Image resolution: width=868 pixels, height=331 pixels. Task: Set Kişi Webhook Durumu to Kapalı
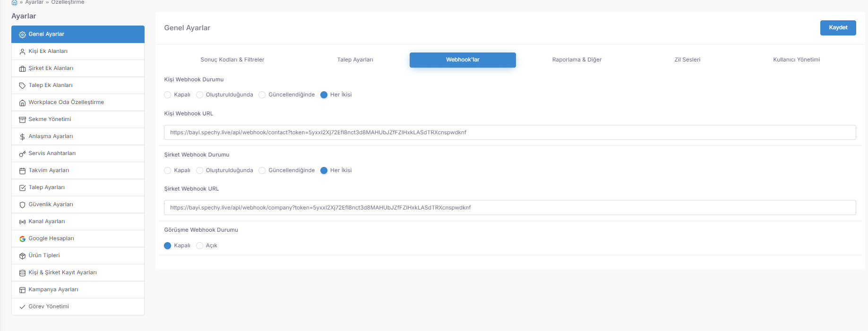pos(168,95)
